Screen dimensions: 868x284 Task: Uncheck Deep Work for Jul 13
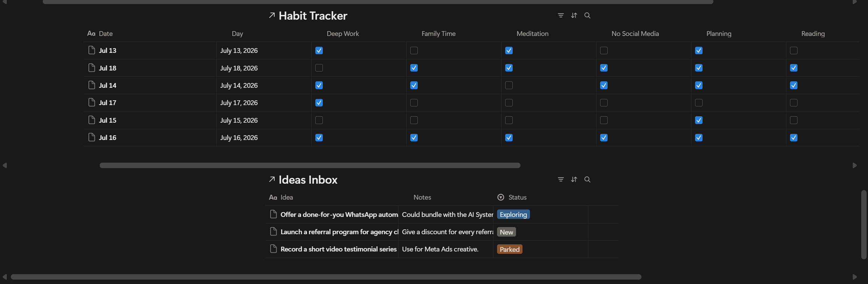coord(319,50)
